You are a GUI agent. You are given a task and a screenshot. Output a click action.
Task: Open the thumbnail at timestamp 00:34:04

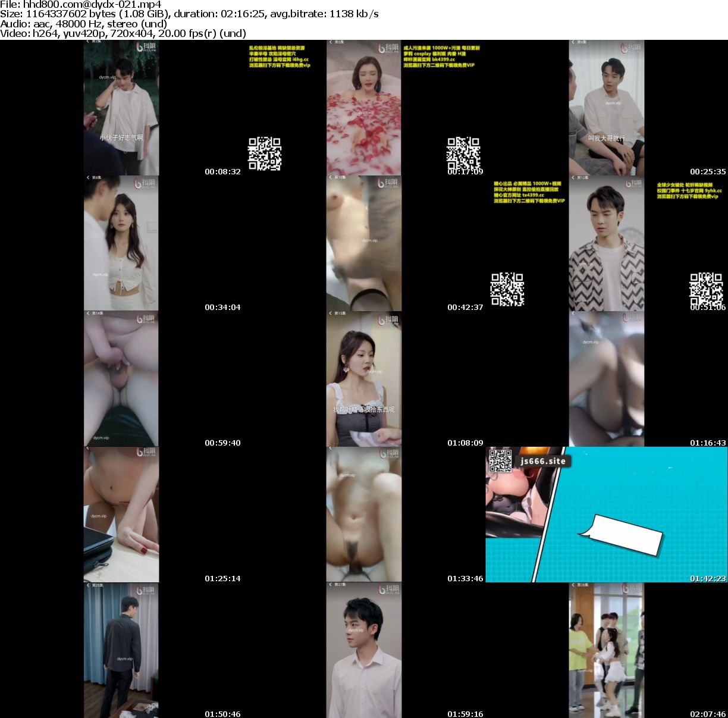pos(121,243)
